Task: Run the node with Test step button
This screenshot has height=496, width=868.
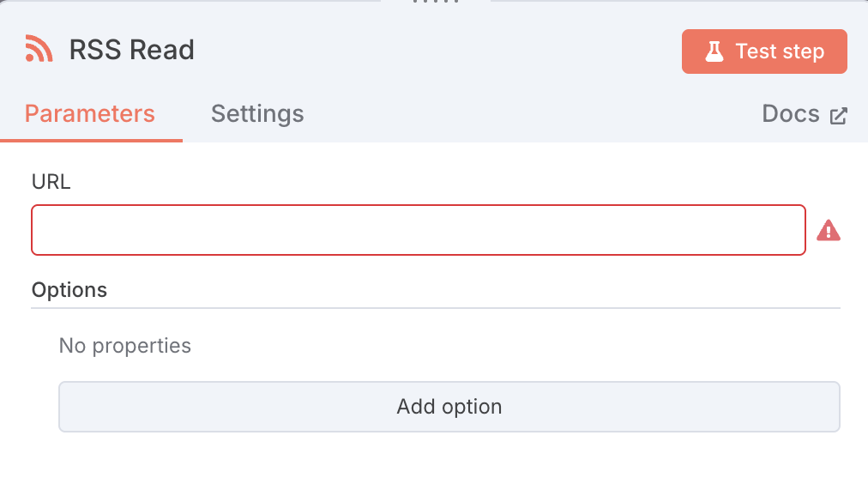Action: pyautogui.click(x=763, y=51)
